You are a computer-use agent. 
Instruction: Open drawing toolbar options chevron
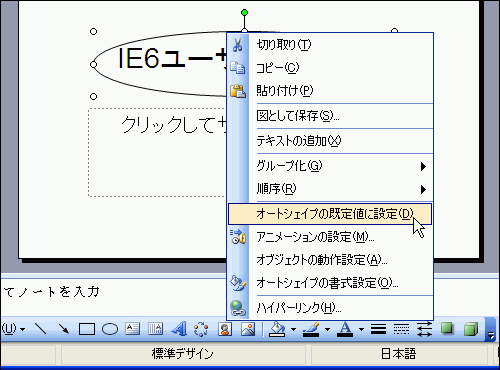click(x=491, y=329)
